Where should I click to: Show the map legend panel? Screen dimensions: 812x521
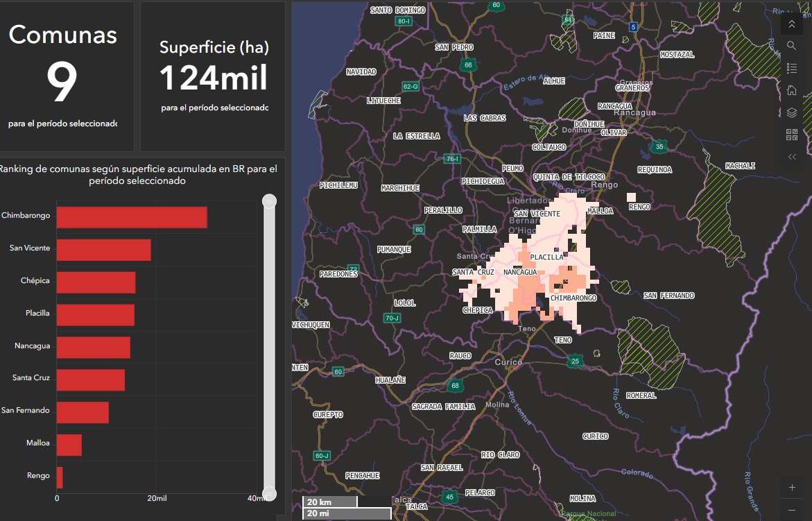[x=792, y=68]
